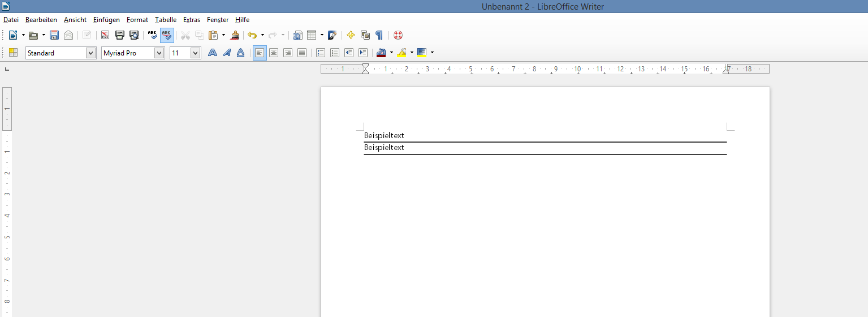Viewport: 868px width, 317px height.
Task: Click the Cut scissors icon
Action: (x=185, y=35)
